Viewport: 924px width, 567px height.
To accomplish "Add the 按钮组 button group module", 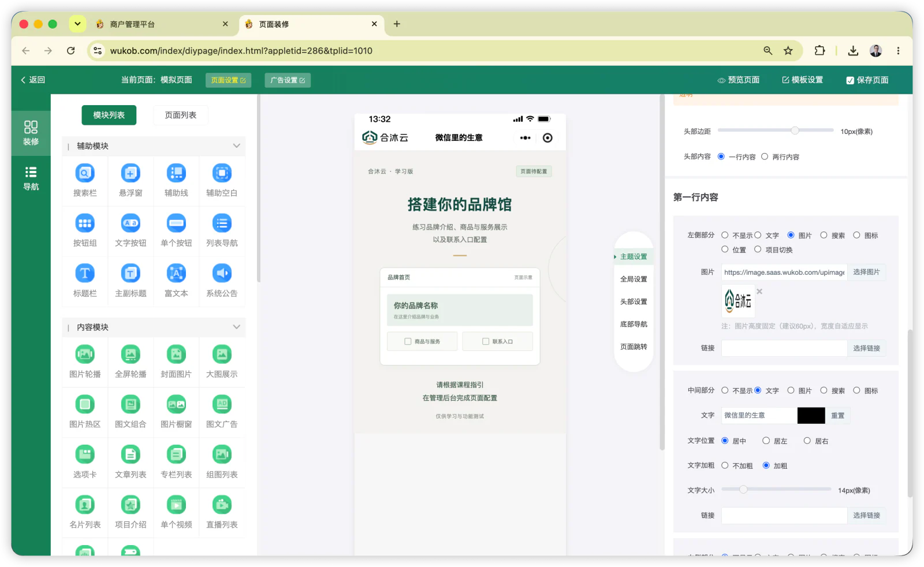I will (x=85, y=231).
